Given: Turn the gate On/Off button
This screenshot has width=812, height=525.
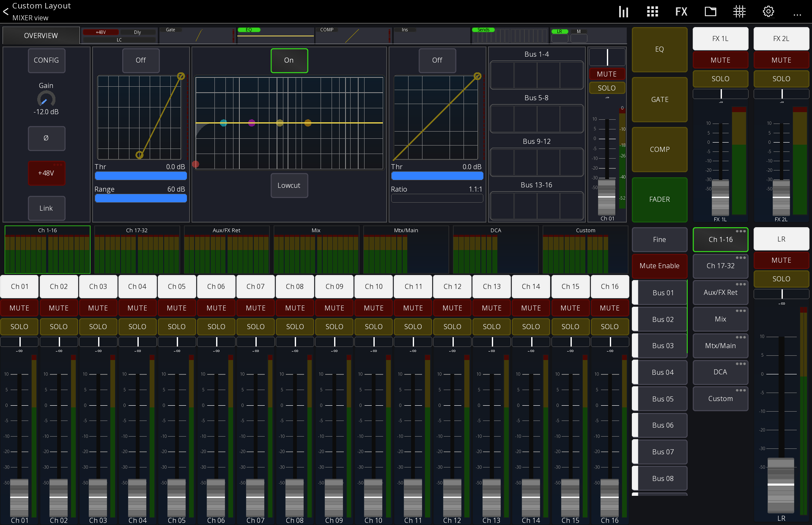Looking at the screenshot, I should (x=141, y=60).
